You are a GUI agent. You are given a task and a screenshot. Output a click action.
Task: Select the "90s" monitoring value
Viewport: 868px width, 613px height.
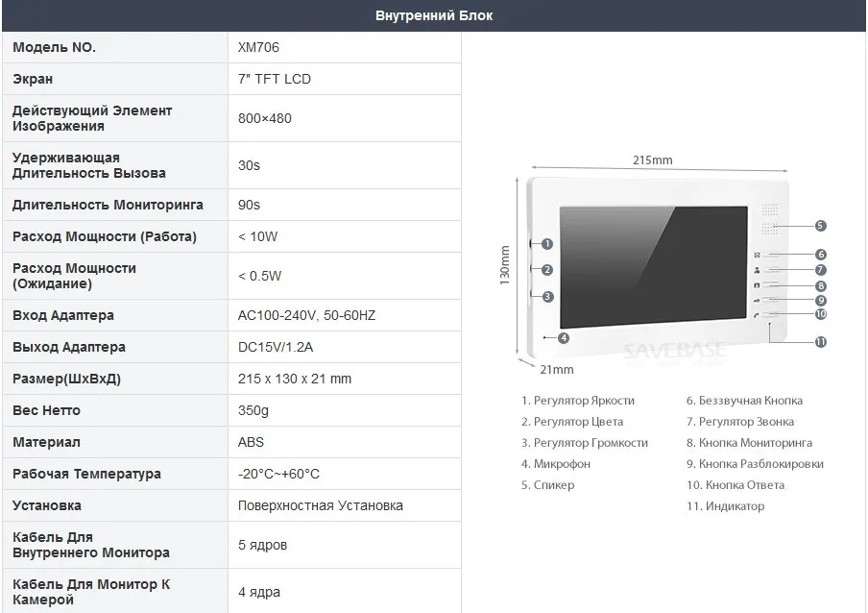[249, 205]
